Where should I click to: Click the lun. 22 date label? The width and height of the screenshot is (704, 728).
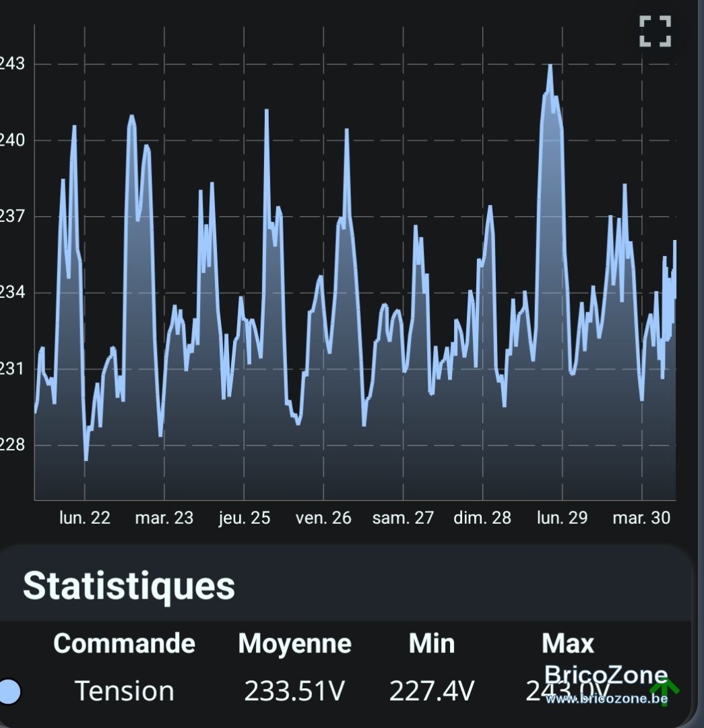click(x=85, y=518)
